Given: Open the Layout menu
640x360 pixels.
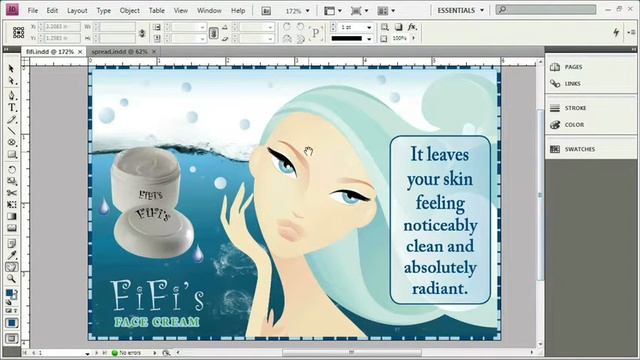Looking at the screenshot, I should coord(77,11).
